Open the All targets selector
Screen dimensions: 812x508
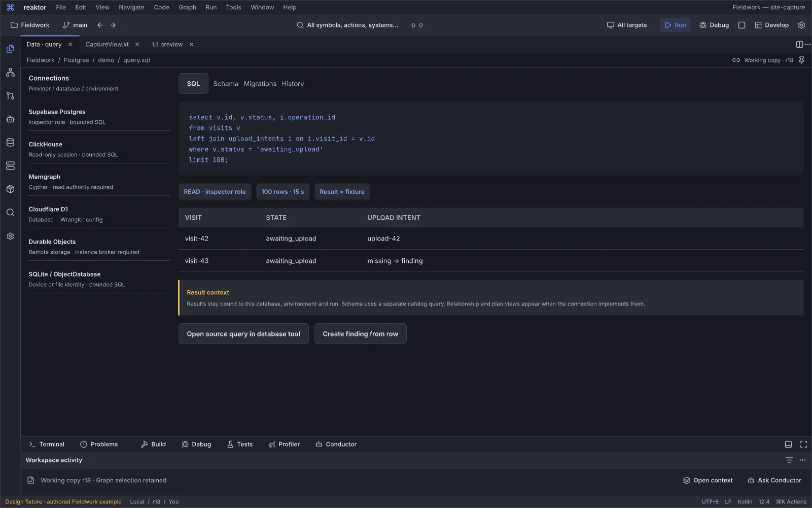(x=627, y=25)
